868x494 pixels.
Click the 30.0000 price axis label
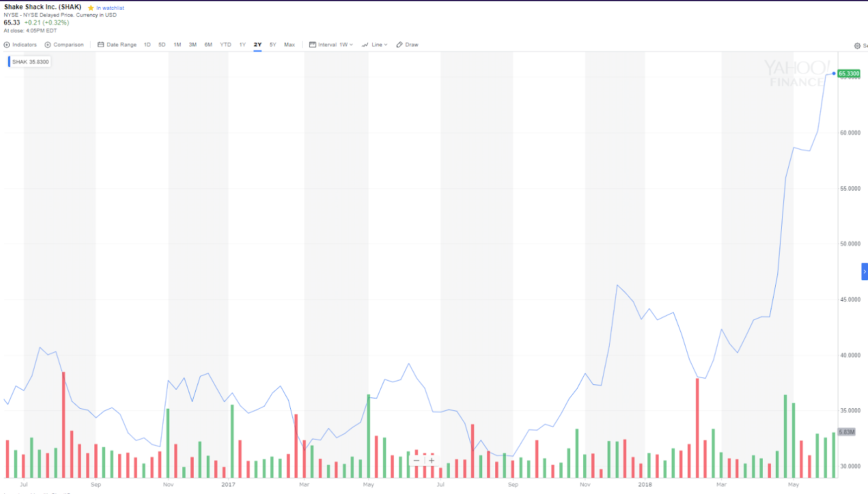[x=850, y=466]
